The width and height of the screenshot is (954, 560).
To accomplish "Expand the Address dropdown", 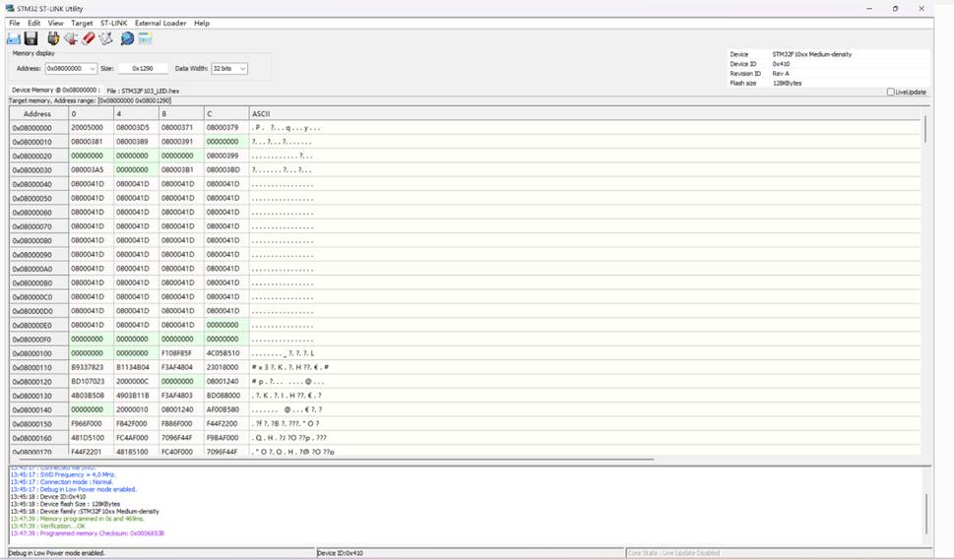I will pyautogui.click(x=93, y=69).
